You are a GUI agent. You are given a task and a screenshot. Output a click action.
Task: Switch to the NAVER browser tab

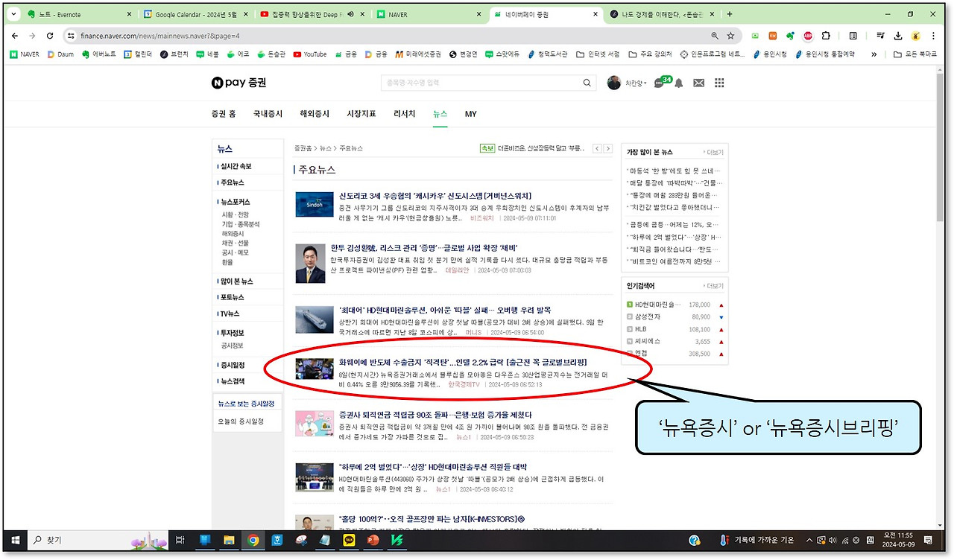[x=429, y=14]
